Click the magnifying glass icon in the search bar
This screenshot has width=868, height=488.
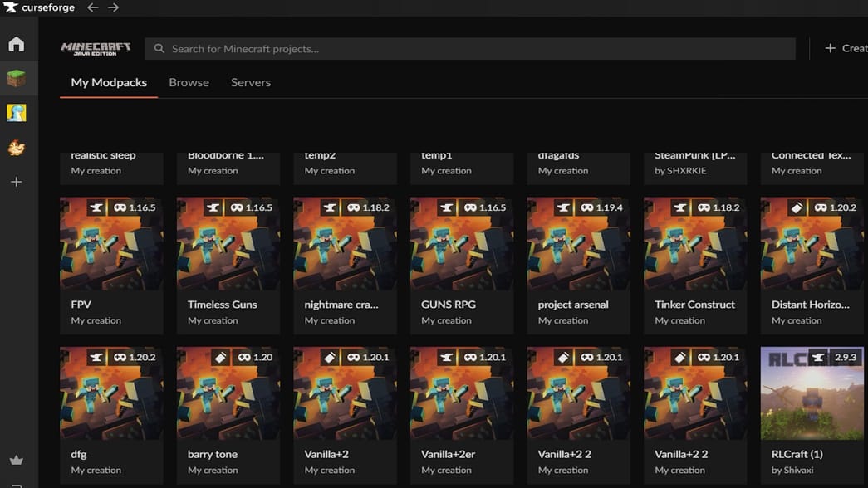click(159, 48)
